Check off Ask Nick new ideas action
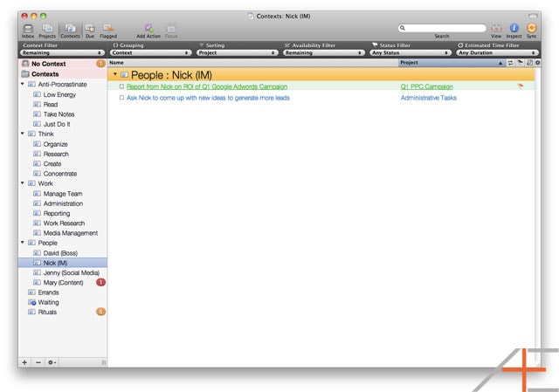 click(x=121, y=98)
